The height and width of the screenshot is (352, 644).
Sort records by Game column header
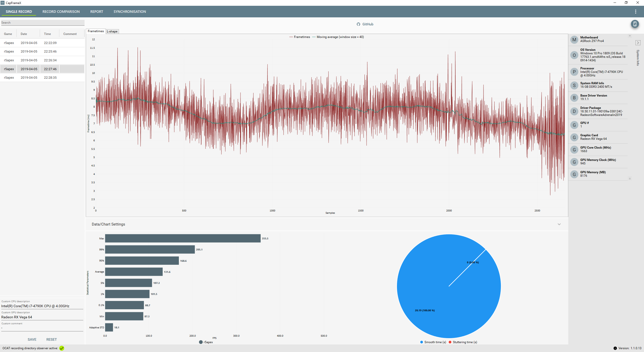(x=8, y=34)
